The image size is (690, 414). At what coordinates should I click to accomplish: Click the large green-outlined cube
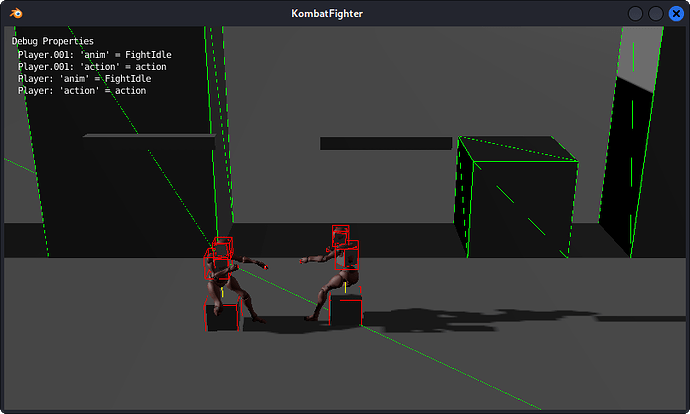pyautogui.click(x=516, y=197)
